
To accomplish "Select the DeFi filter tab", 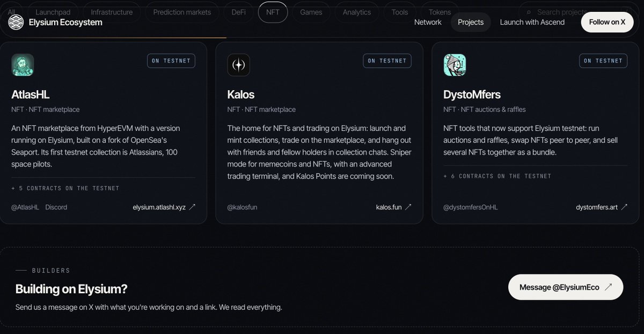I will point(238,12).
